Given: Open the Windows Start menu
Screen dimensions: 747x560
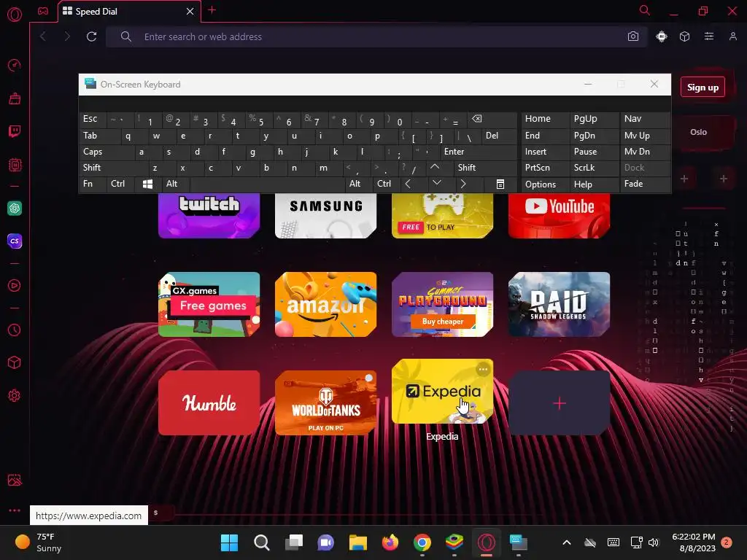Looking at the screenshot, I should coord(229,542).
